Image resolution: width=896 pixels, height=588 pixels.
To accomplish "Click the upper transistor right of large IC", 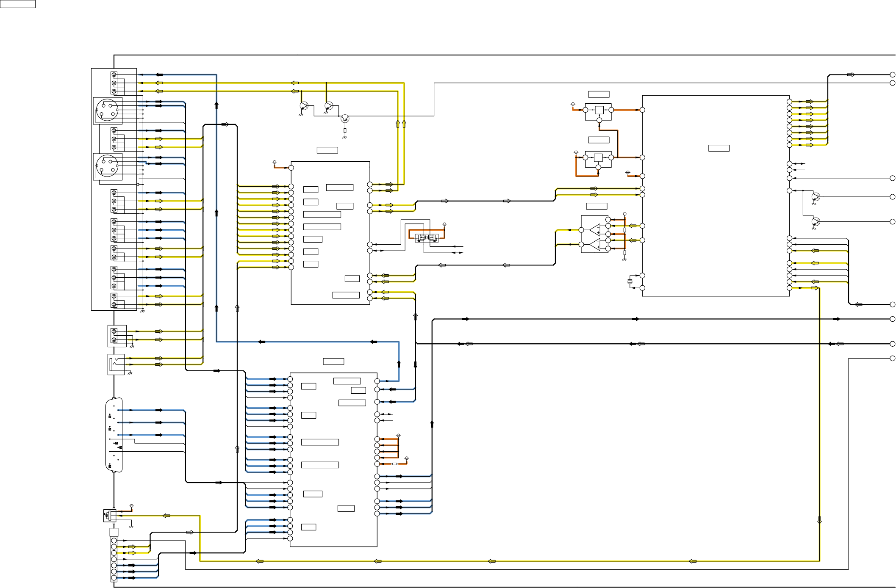I will coord(816,197).
